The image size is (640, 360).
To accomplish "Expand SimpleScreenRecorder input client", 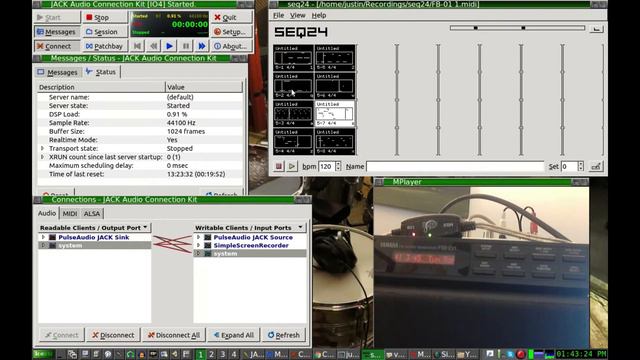I will click(x=198, y=245).
